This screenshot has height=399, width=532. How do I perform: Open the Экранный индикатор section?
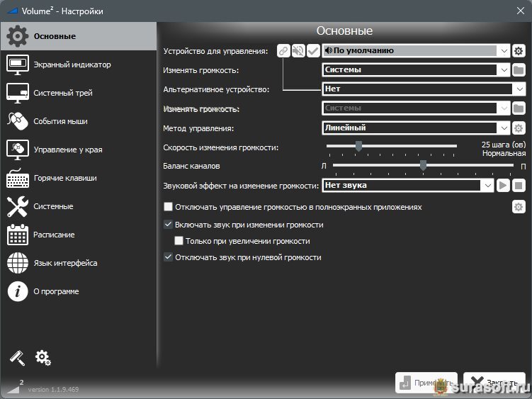pos(79,64)
